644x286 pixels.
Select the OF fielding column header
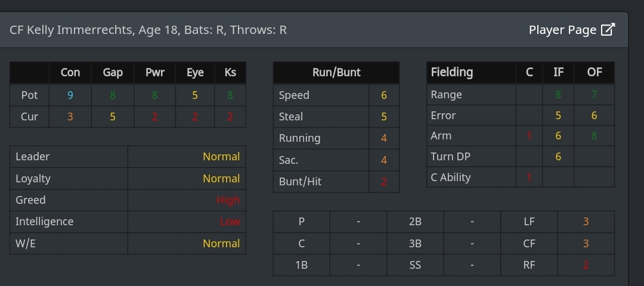pyautogui.click(x=594, y=72)
